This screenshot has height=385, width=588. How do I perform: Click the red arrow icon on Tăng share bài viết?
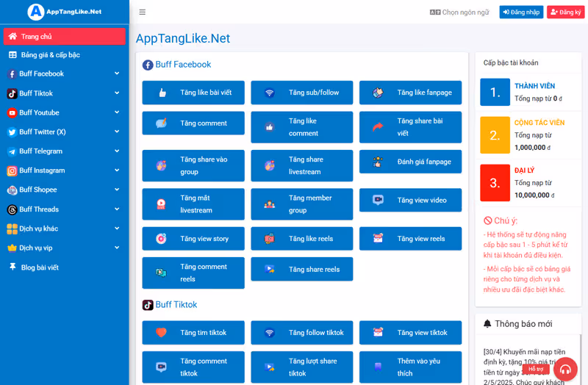[x=378, y=127]
